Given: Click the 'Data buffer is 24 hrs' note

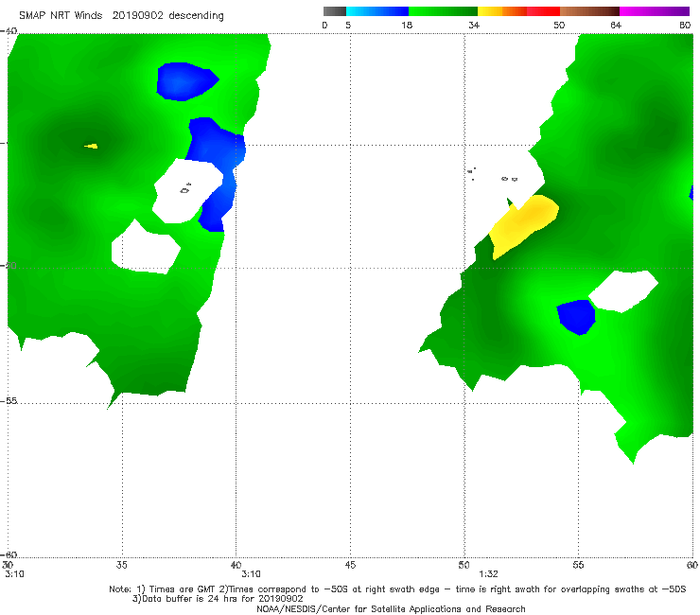Looking at the screenshot, I should (x=218, y=599).
